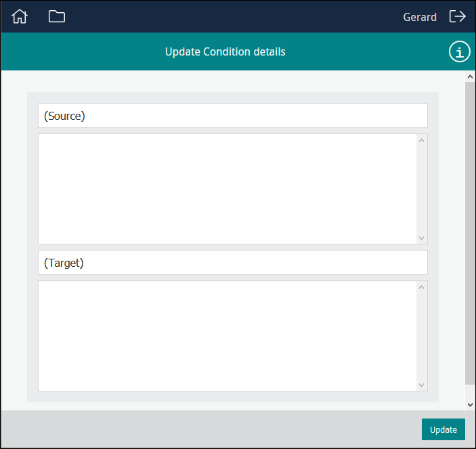Focus the (Source) title input field
Screen dimensions: 476x449
pyautogui.click(x=232, y=116)
